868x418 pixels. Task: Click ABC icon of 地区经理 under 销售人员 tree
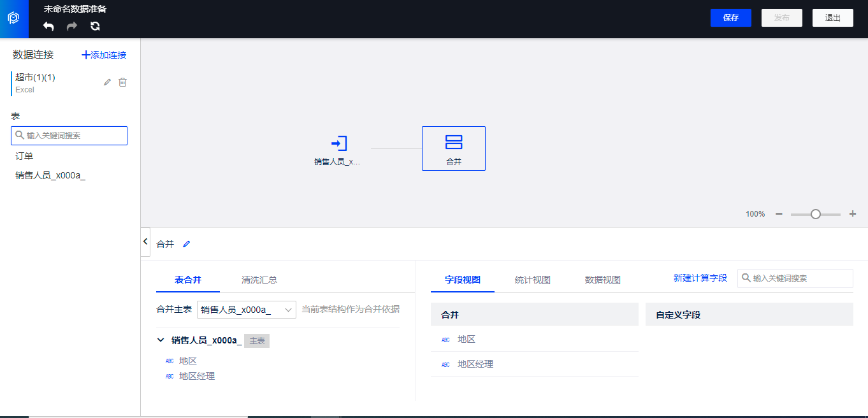point(170,377)
